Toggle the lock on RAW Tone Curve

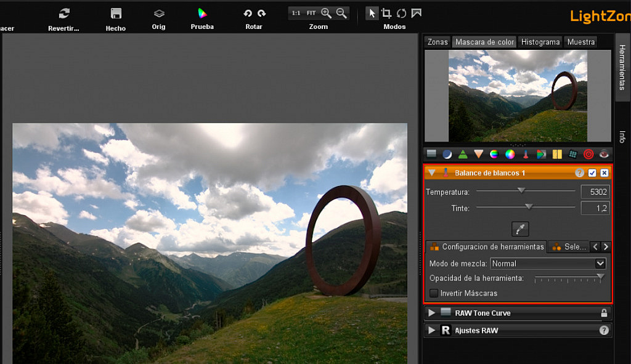click(x=603, y=313)
